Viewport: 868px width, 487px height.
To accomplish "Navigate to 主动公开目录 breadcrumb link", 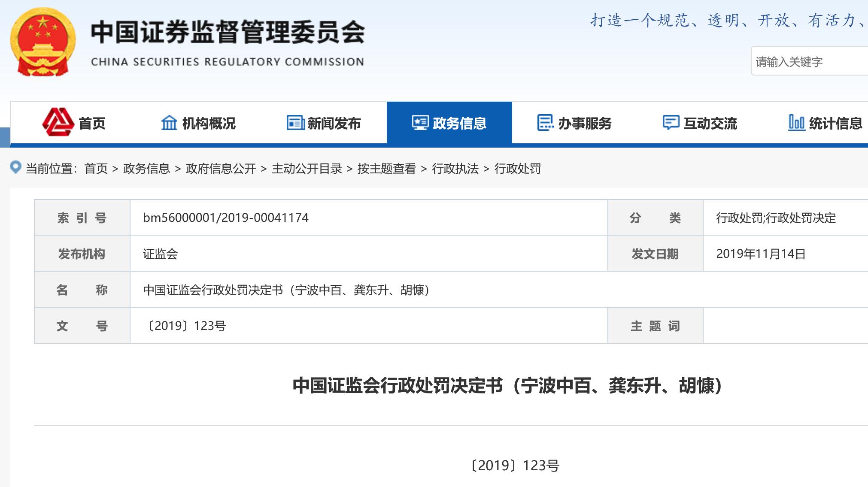I will tap(307, 169).
